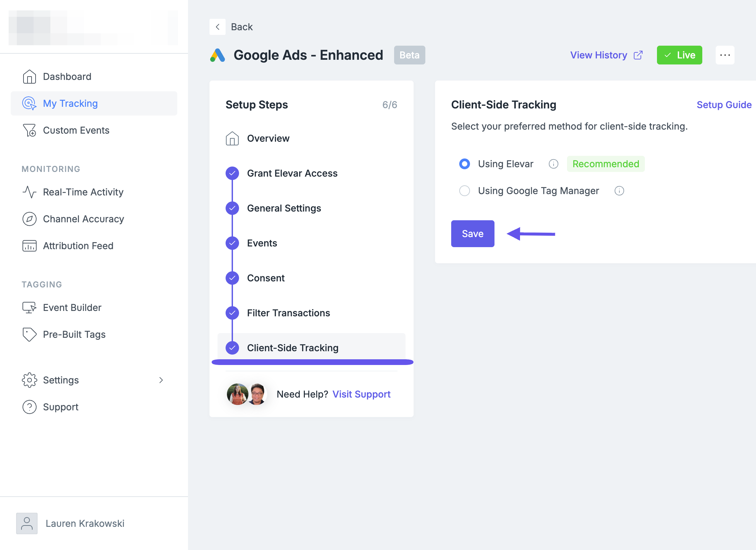This screenshot has width=756, height=550.
Task: Click the Settings gear icon
Action: 29,380
